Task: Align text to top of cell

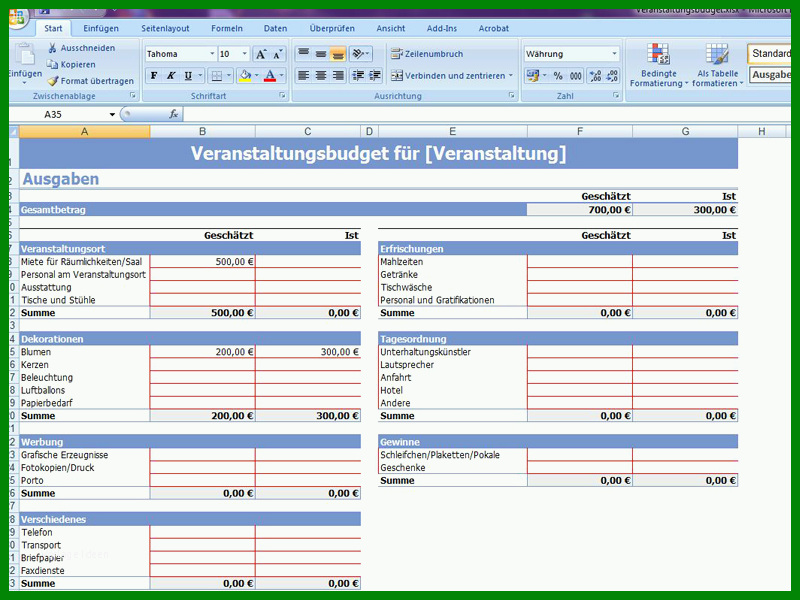Action: (x=304, y=53)
